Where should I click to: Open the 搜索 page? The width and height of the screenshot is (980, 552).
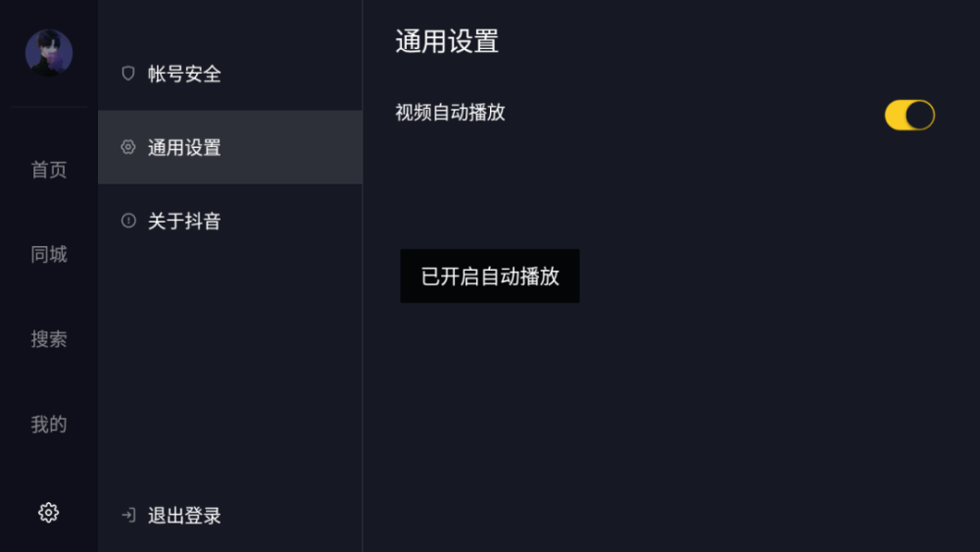(49, 339)
